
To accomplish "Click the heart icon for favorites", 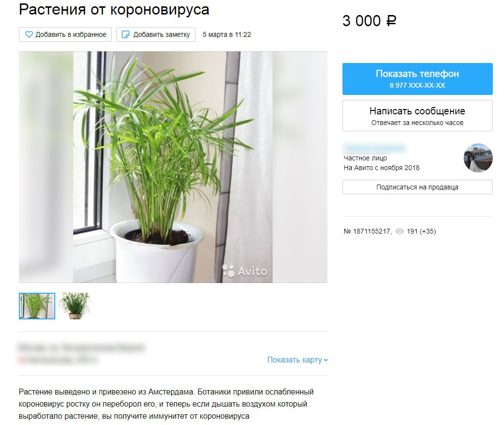I will click(x=29, y=34).
